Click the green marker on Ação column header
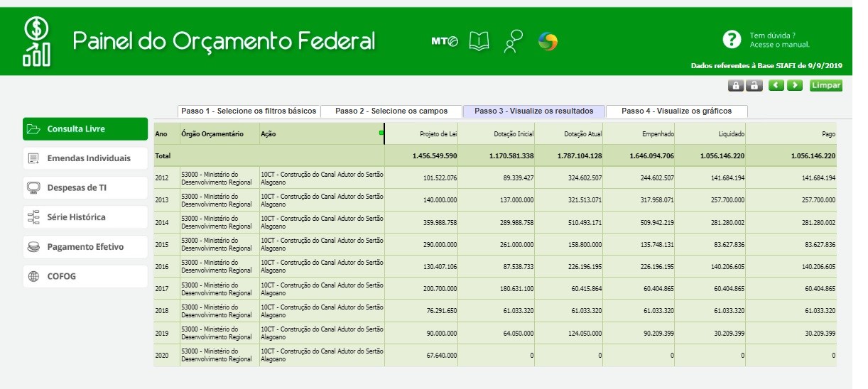The width and height of the screenshot is (868, 389). point(381,133)
